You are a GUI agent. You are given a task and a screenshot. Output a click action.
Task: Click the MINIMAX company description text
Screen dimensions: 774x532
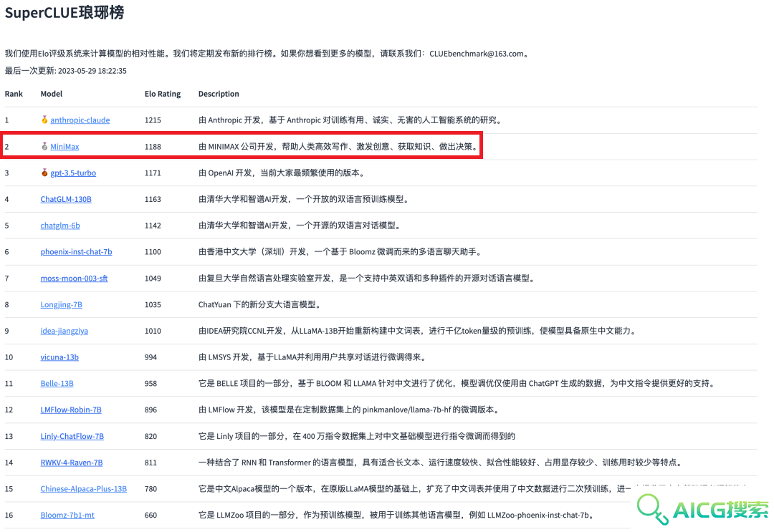340,147
